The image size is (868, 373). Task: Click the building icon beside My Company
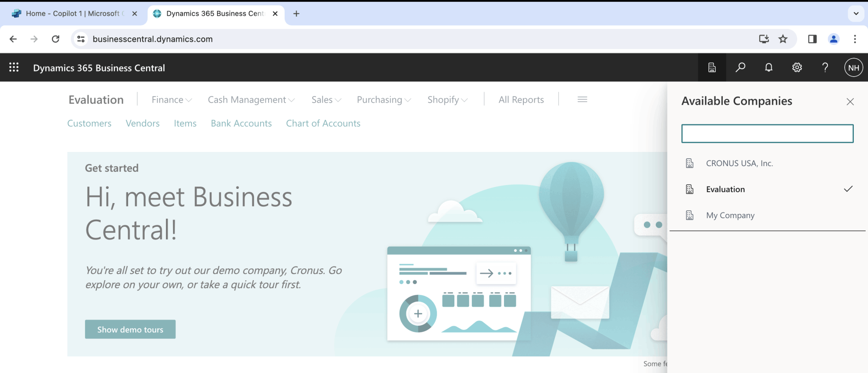click(690, 215)
